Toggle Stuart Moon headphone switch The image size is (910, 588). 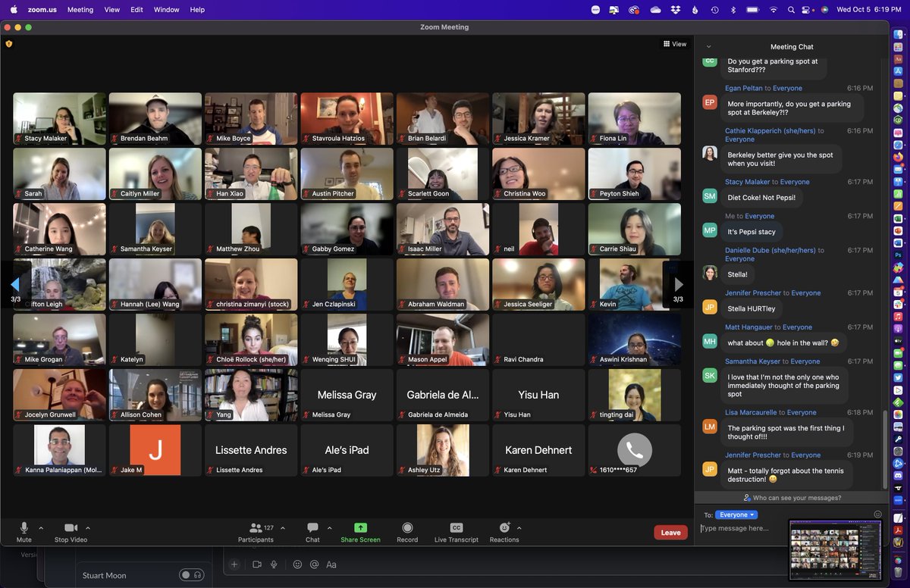191,575
